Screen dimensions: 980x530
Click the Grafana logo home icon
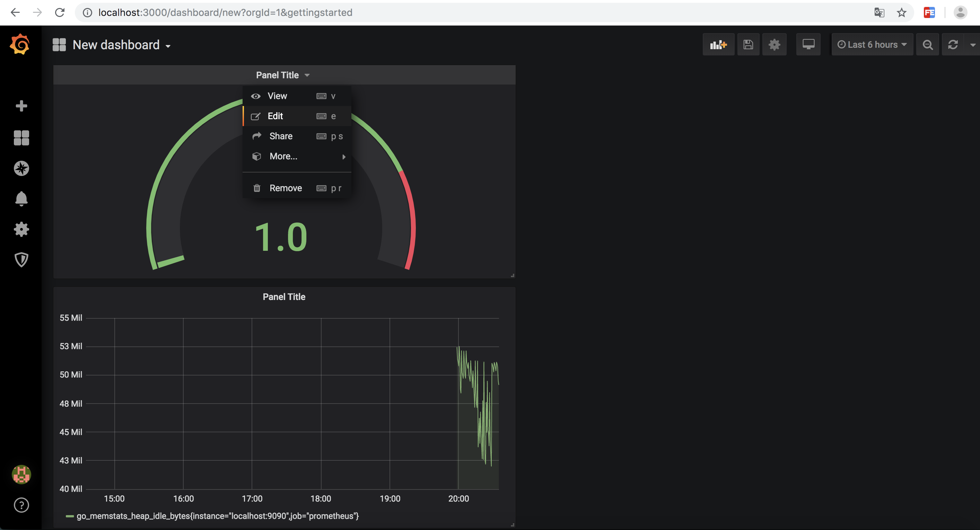(20, 45)
